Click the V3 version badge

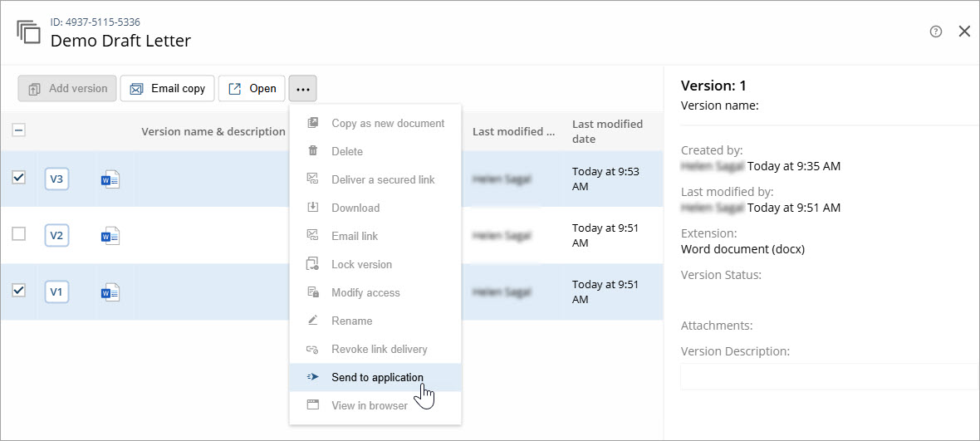pos(56,179)
